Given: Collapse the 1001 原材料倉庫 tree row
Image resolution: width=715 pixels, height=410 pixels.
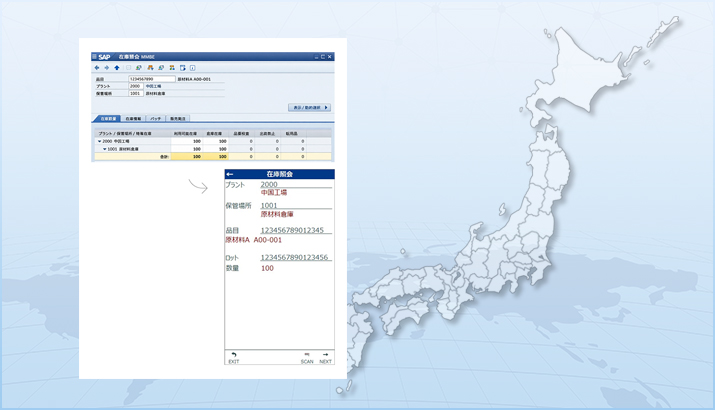Looking at the screenshot, I should tap(105, 149).
